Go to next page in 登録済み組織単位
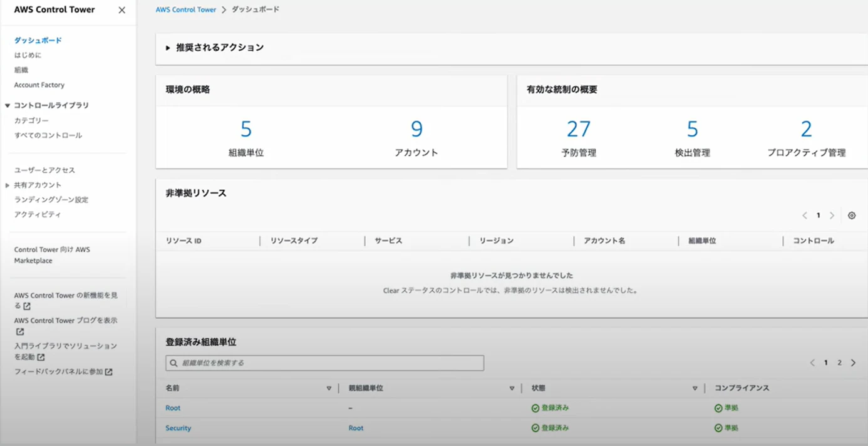 point(853,363)
